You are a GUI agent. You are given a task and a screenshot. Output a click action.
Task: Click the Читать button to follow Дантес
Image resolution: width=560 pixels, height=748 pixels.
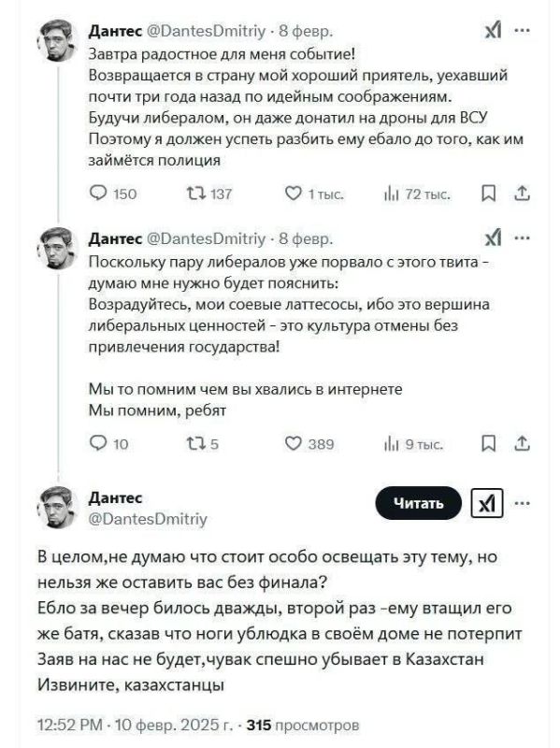tap(420, 500)
